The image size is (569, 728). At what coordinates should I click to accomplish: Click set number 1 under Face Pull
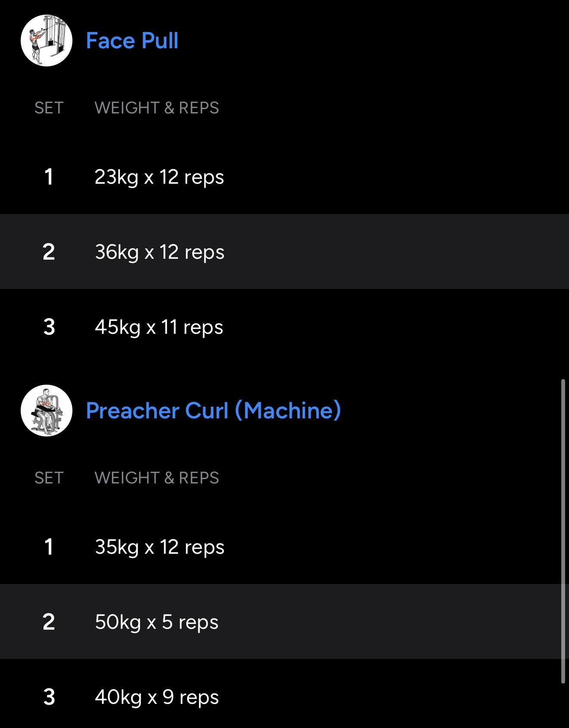click(x=49, y=177)
